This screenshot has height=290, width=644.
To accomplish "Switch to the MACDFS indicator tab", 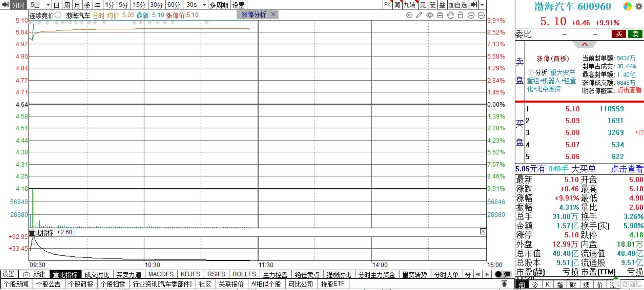I will click(x=161, y=274).
